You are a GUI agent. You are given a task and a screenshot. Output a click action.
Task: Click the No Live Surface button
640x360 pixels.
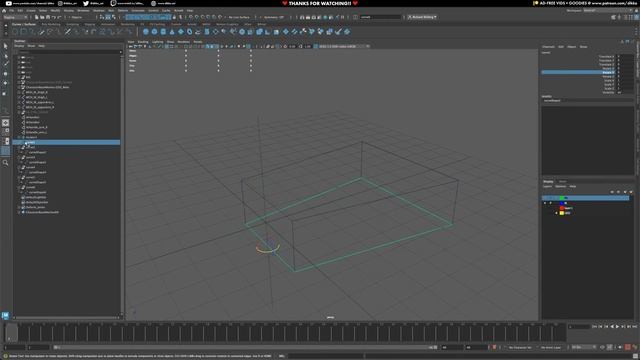click(x=239, y=17)
